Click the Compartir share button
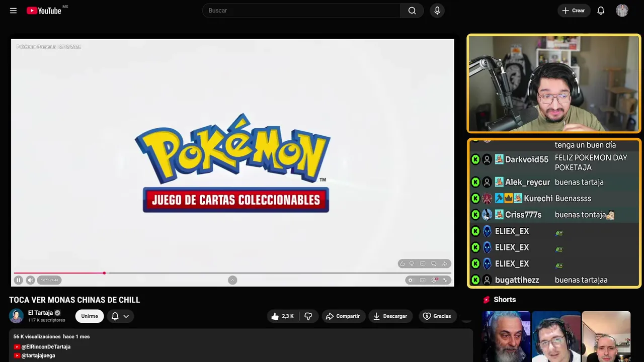 [343, 316]
